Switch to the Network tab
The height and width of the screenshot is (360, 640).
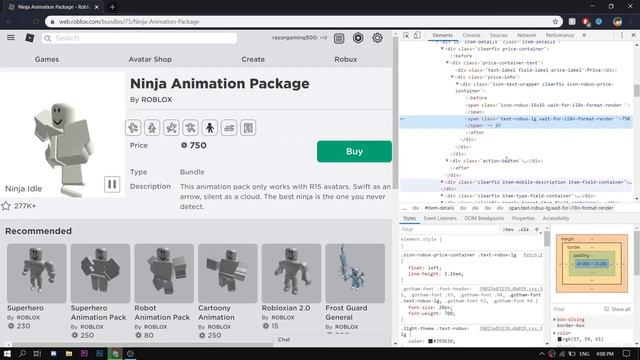point(527,36)
